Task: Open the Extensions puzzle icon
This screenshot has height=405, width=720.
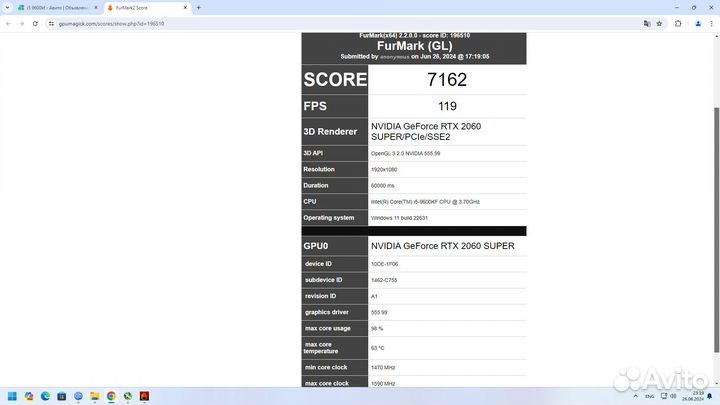Action: (678, 23)
